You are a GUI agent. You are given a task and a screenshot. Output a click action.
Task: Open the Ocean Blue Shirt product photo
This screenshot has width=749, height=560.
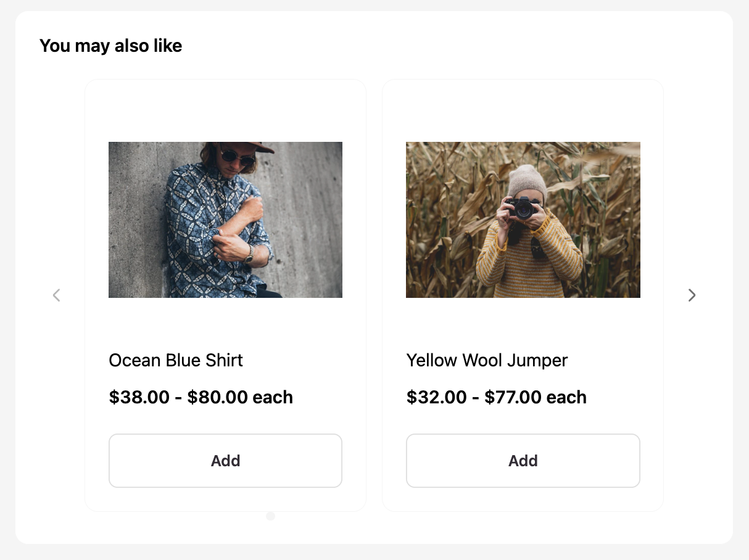pos(225,220)
